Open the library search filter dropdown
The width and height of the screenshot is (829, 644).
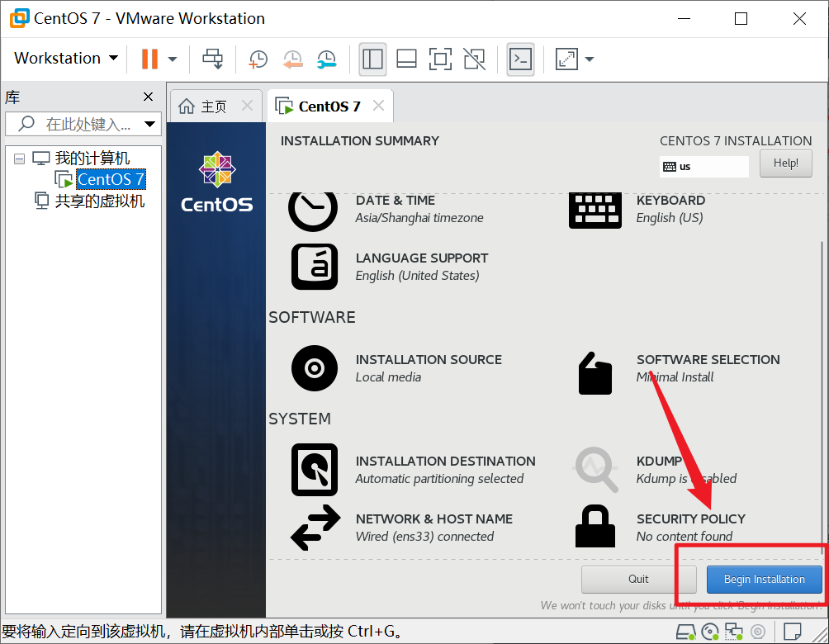point(150,124)
